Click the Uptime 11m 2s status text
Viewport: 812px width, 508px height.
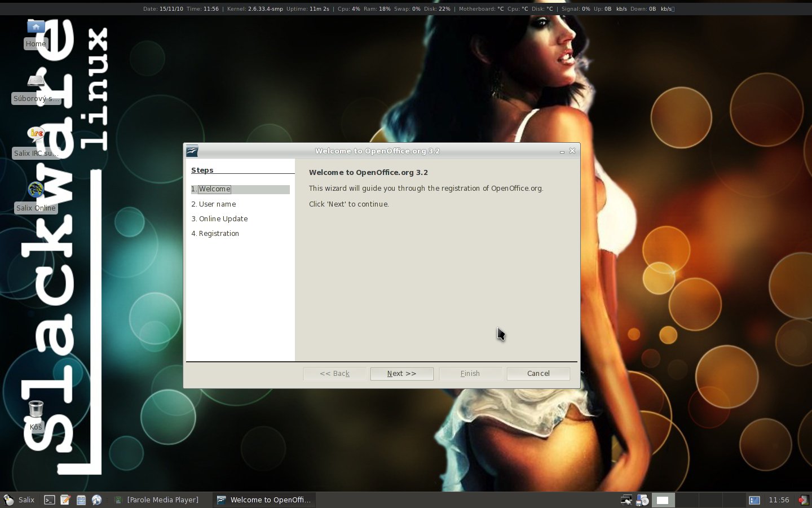coord(308,9)
